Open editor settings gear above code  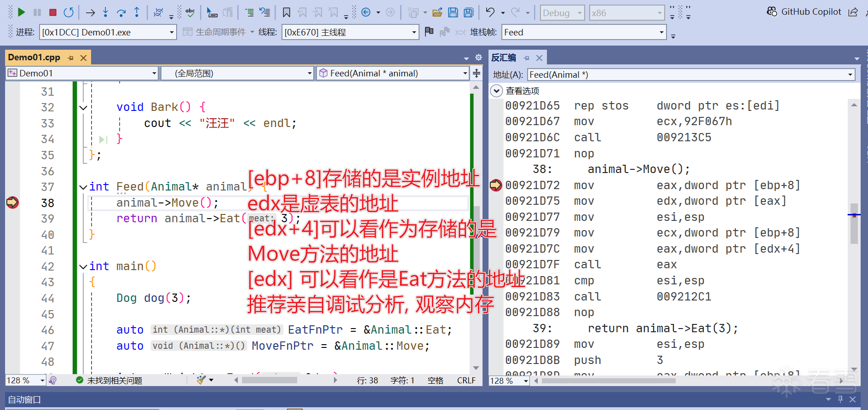click(478, 58)
